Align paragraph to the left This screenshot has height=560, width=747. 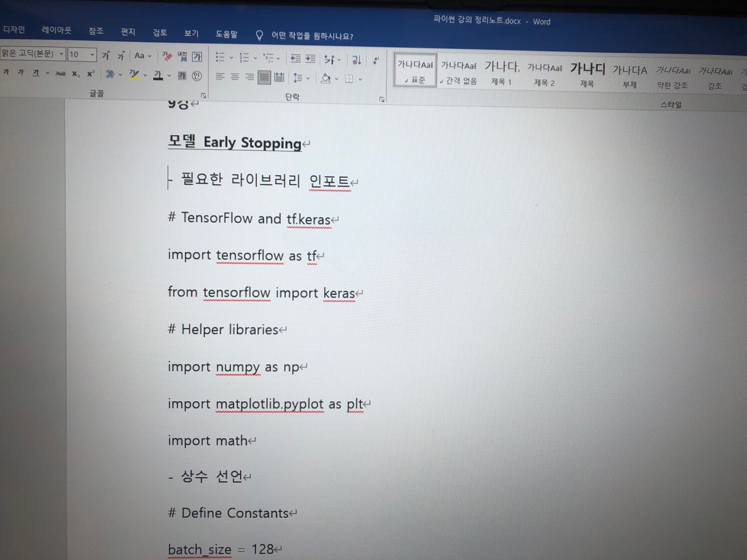pos(220,77)
